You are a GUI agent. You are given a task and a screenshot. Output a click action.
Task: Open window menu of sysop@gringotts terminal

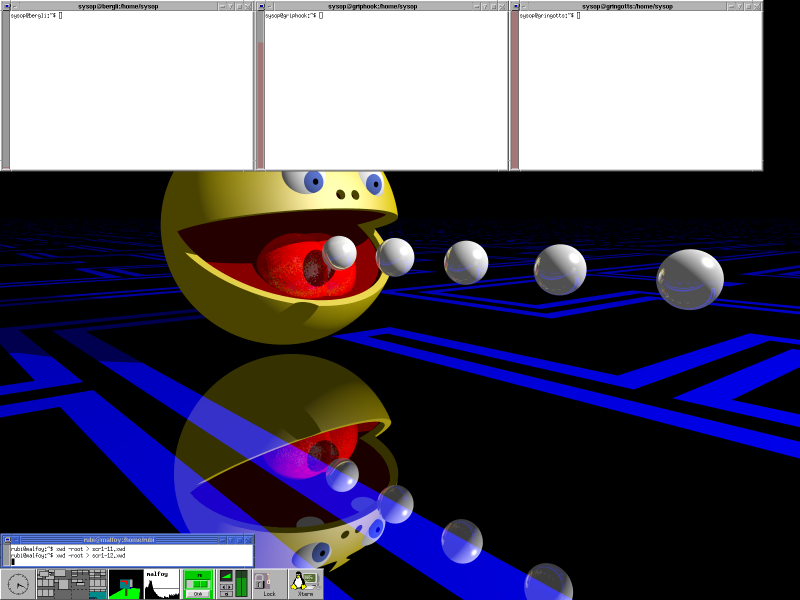point(516,6)
